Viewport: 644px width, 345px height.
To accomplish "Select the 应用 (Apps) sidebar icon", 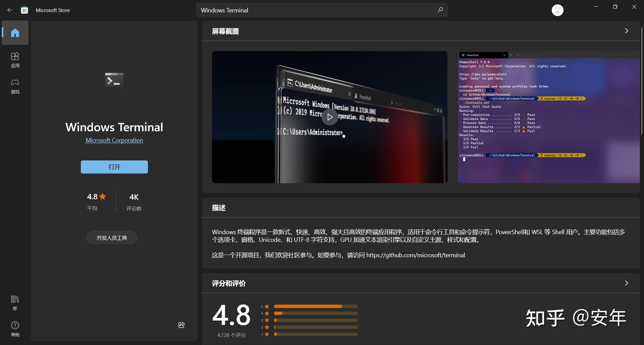I will pyautogui.click(x=15, y=60).
